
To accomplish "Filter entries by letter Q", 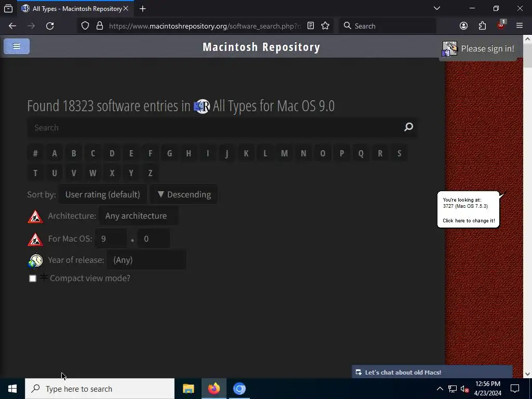I will click(361, 153).
